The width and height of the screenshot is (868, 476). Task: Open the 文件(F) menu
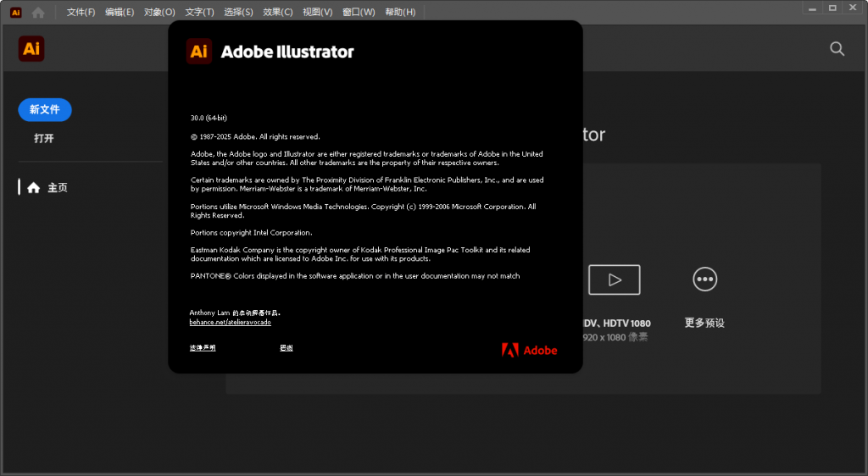coord(81,13)
